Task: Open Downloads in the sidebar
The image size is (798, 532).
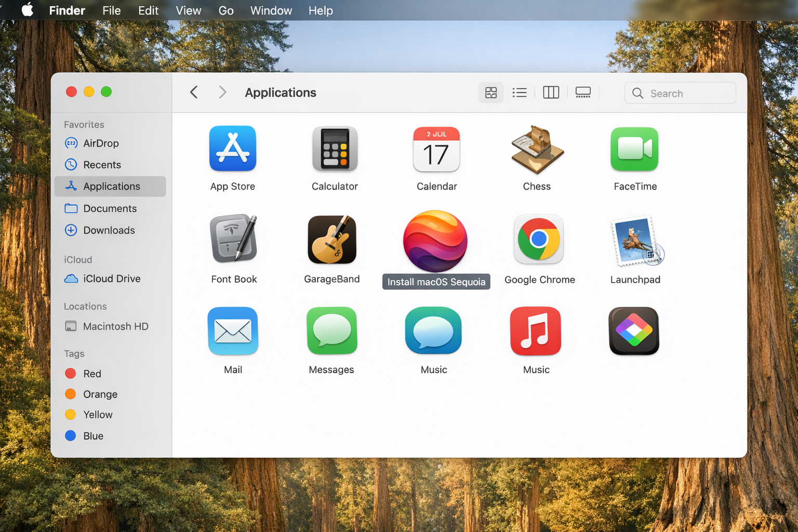Action: (110, 230)
